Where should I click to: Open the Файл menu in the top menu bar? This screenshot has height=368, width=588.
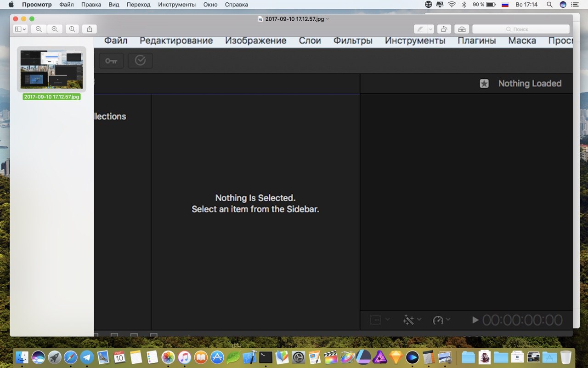click(x=67, y=5)
